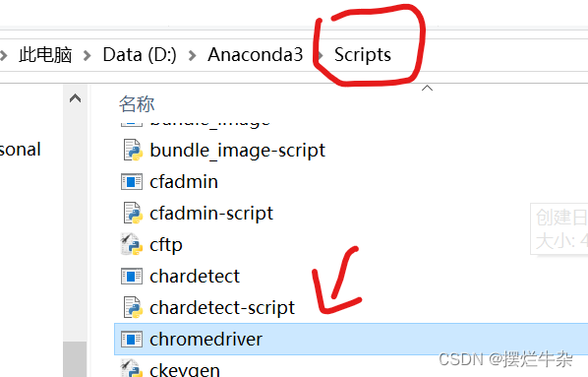
Task: Click the navigation pane scrollbar thumb
Action: tap(76, 359)
